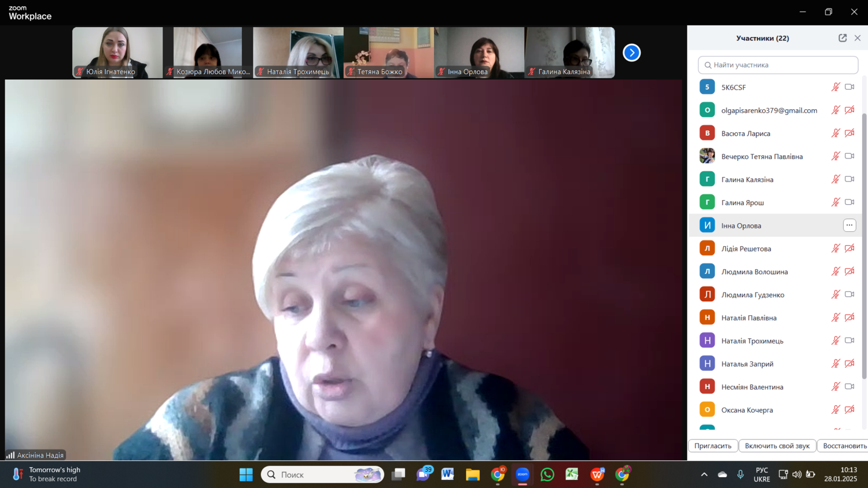Select Інна Орлова video thumbnail
The image size is (868, 488).
pyautogui.click(x=479, y=53)
